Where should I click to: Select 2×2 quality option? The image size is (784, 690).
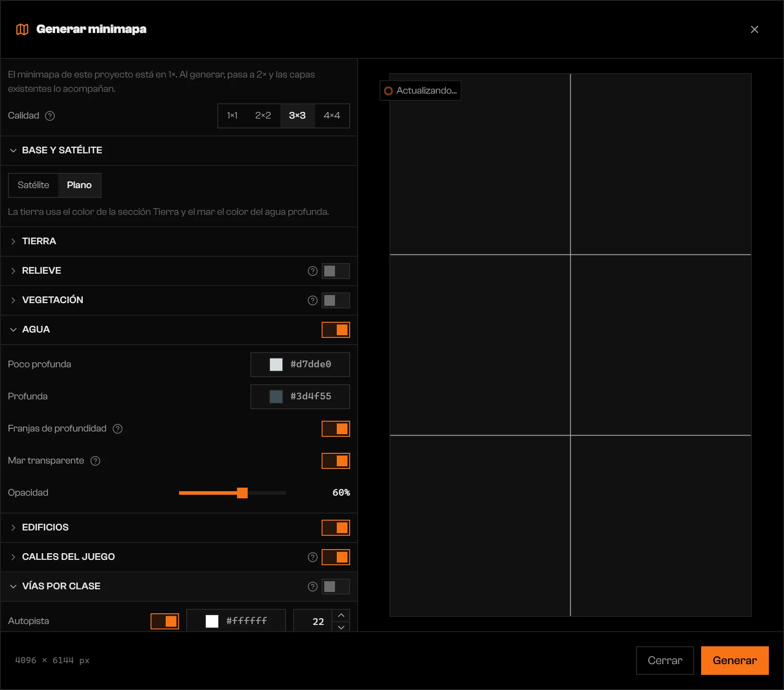pos(263,116)
